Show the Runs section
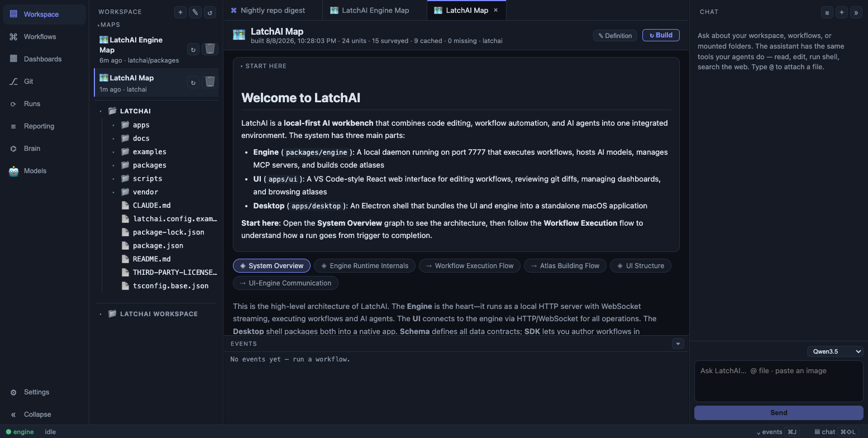The image size is (868, 438). pos(44,103)
